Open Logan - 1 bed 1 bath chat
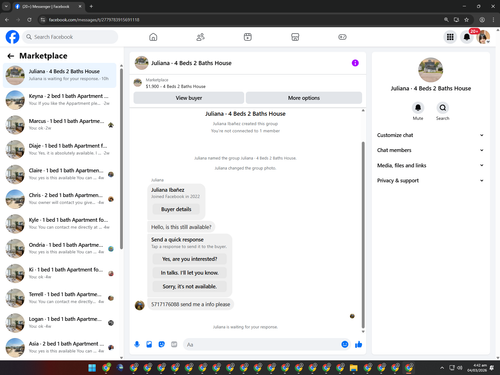The height and width of the screenshot is (375, 500). (x=60, y=322)
